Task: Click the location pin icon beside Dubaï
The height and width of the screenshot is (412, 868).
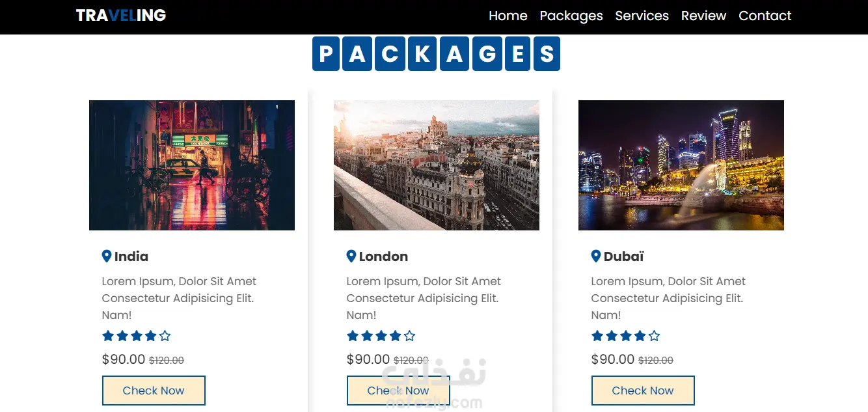Action: (596, 256)
